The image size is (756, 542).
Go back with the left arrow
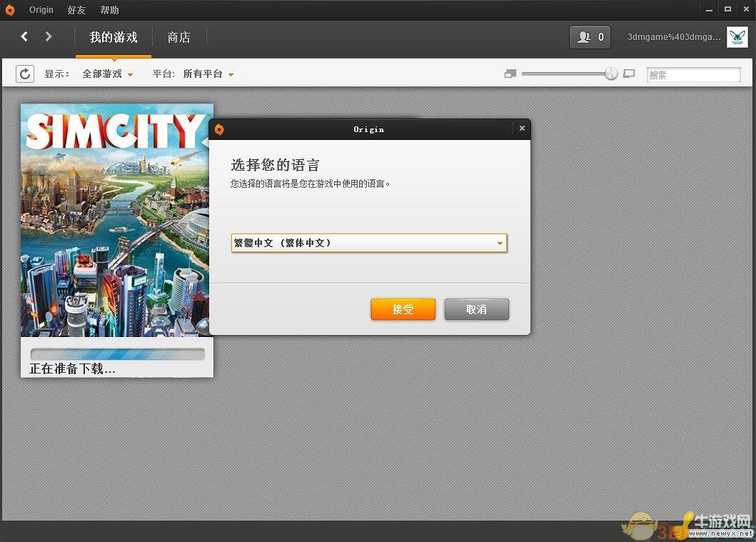click(24, 36)
